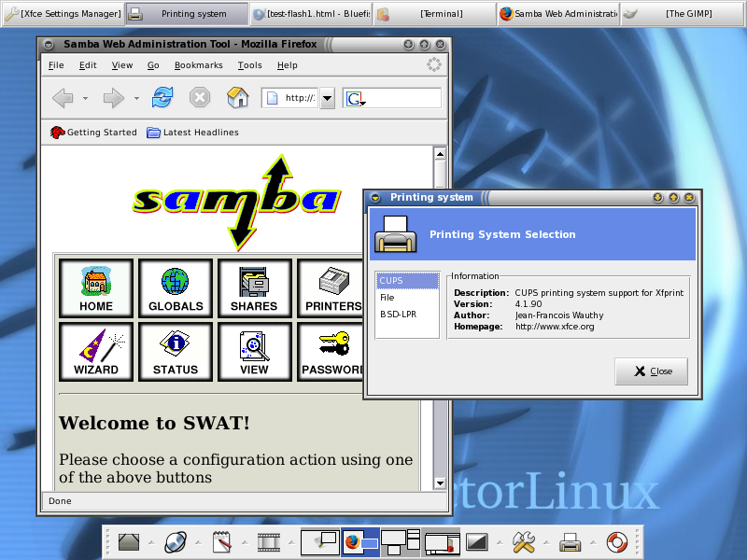Open the Firefox Tools menu

[249, 65]
